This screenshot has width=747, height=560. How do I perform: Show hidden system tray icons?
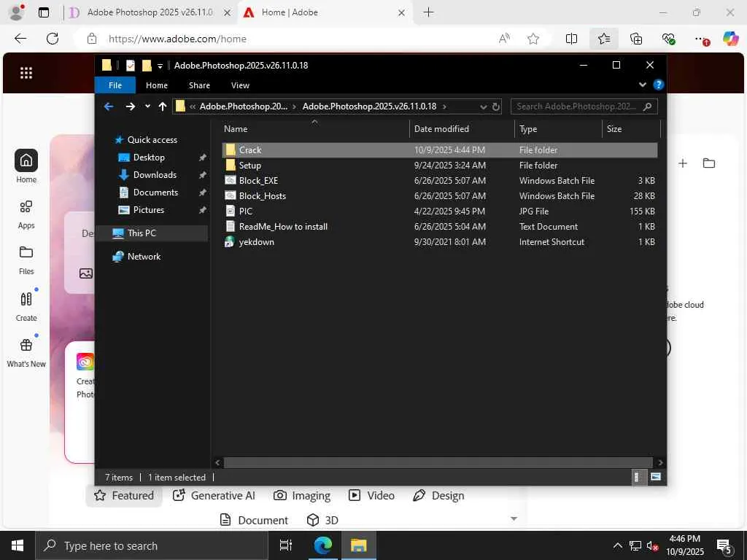[x=617, y=545]
